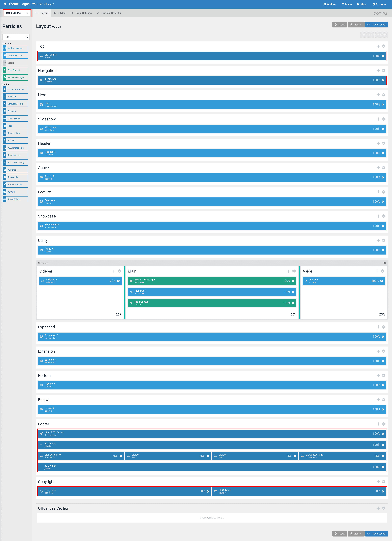This screenshot has height=541, width=392.
Task: Click the plus icon in Top section
Action: (x=378, y=46)
